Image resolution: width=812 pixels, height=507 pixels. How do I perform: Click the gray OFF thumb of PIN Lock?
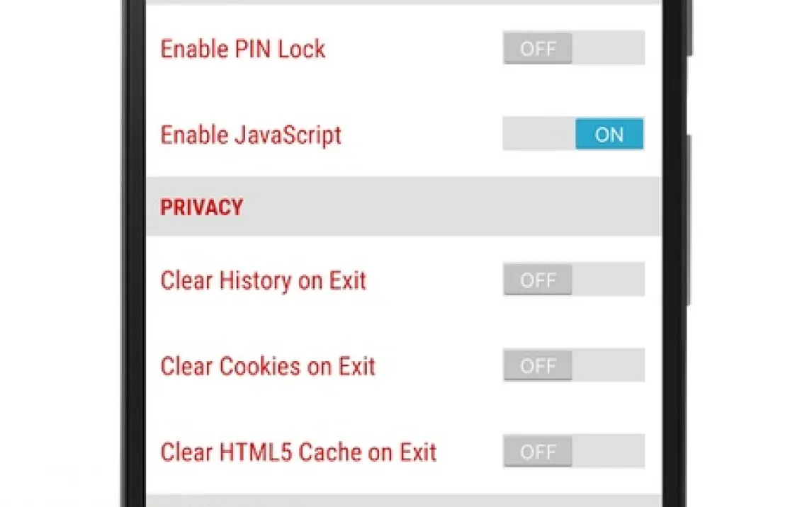point(538,49)
